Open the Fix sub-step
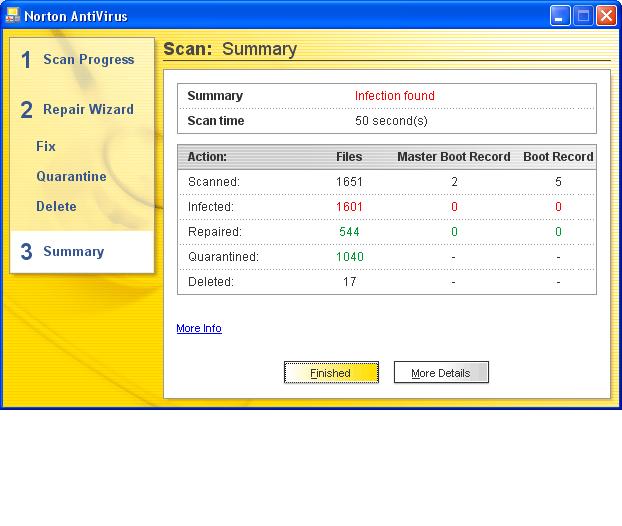This screenshot has height=526, width=622. pos(46,146)
